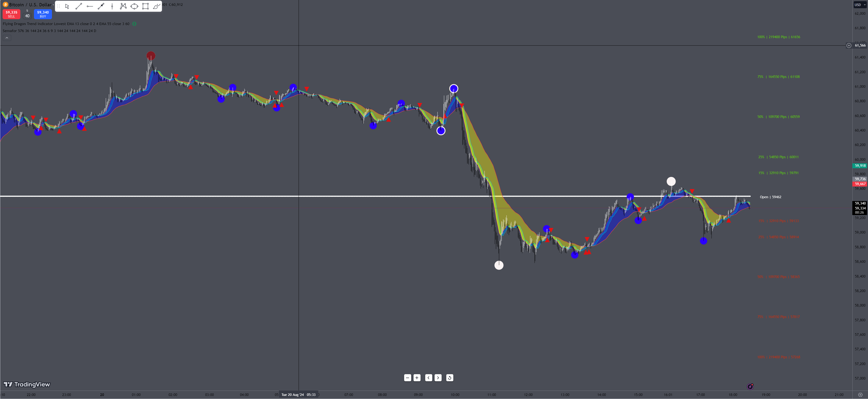Open chart settings gear at bottom right
868x399 pixels.
pos(860,395)
